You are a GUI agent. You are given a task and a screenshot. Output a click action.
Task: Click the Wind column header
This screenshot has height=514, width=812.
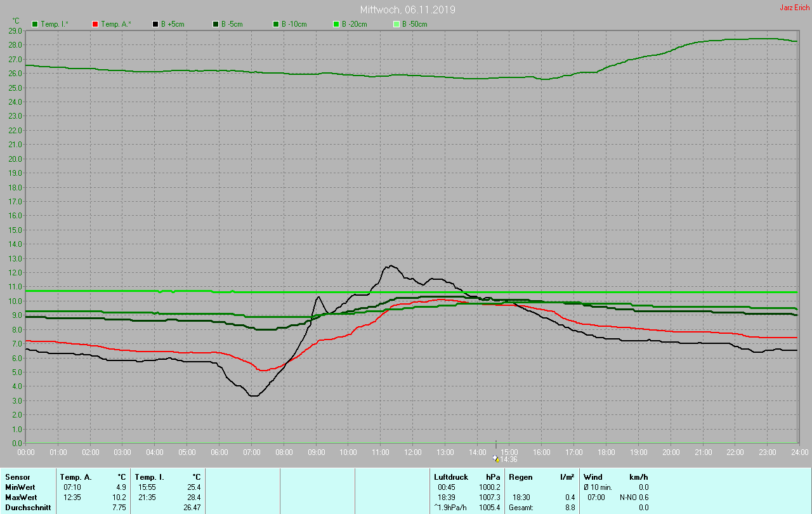coord(593,477)
